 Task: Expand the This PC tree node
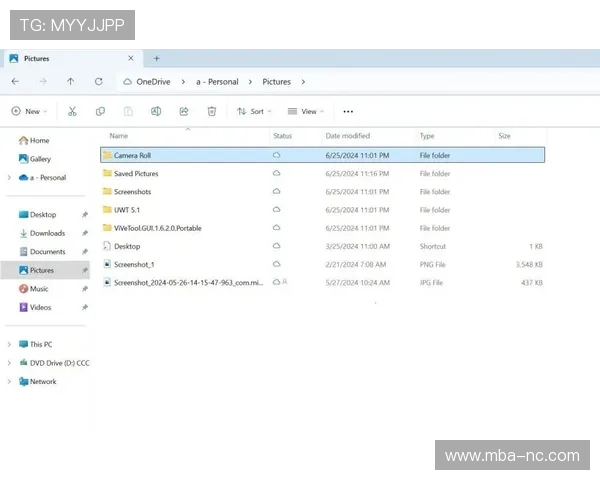(10, 344)
